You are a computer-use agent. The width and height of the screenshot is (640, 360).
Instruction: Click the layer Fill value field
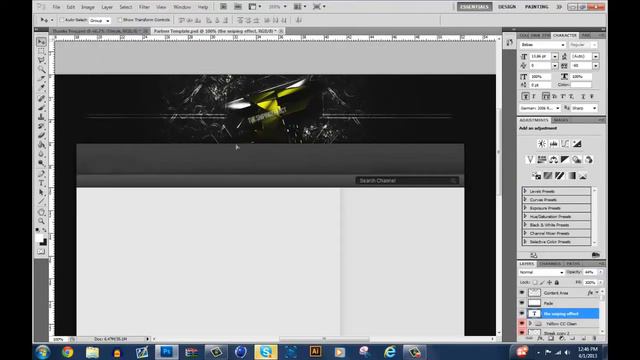tap(590, 282)
